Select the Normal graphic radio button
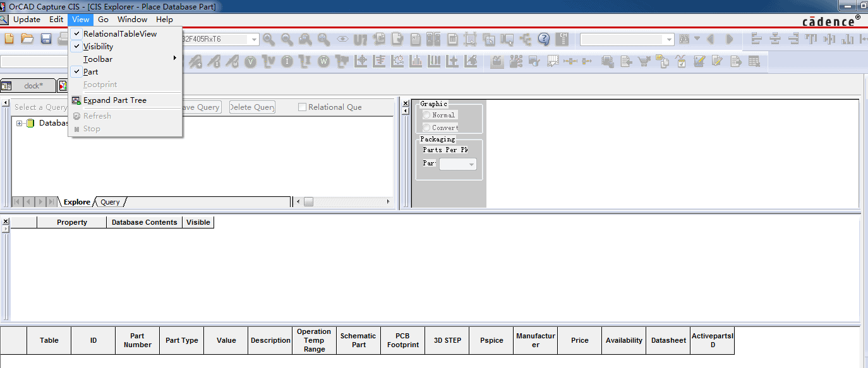This screenshot has height=368, width=868. 426,115
